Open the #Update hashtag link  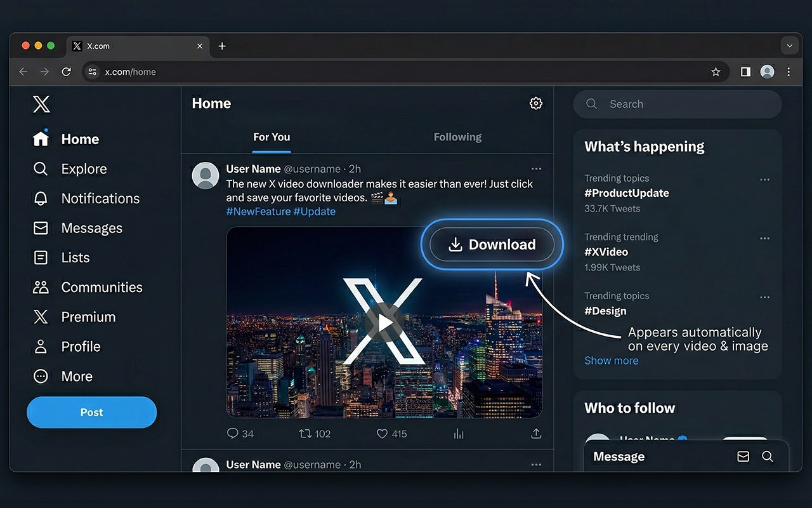pos(315,211)
